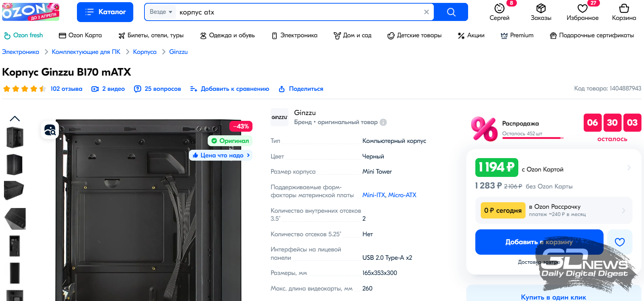
Task: Click Добавить к сравнению
Action: pos(230,89)
